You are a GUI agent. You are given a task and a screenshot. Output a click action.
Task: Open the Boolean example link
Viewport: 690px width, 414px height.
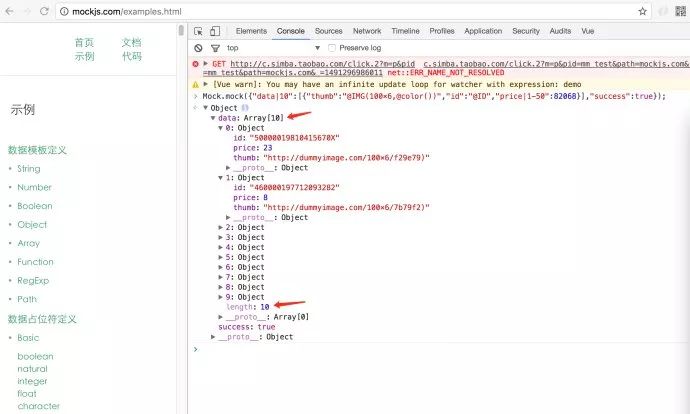coord(35,206)
